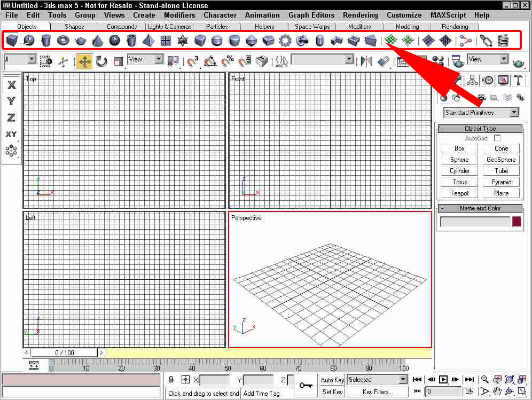
Task: Toggle the percent snap
Action: tap(228, 61)
